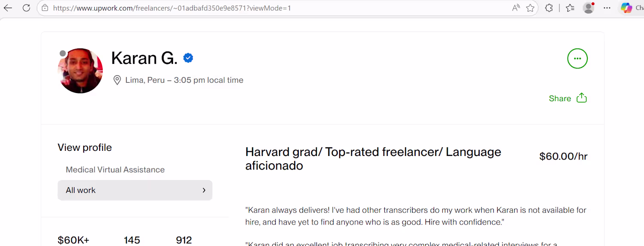The height and width of the screenshot is (246, 644).
Task: Click the browser back arrow
Action: click(x=8, y=8)
